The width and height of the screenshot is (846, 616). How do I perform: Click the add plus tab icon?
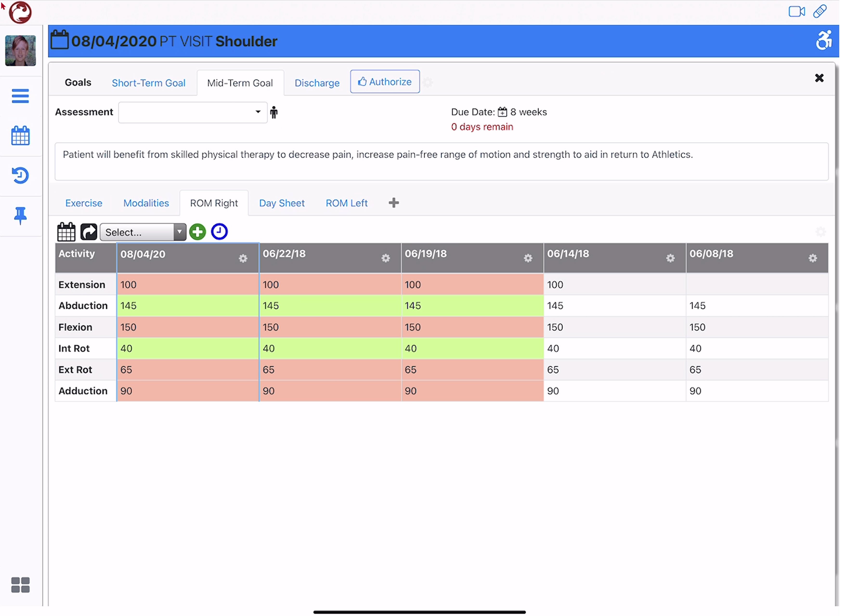(x=393, y=202)
